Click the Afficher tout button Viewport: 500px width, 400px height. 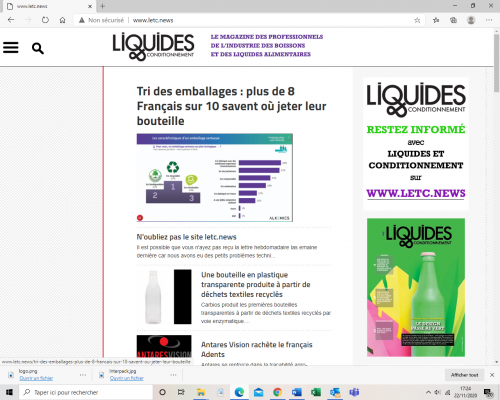465,375
